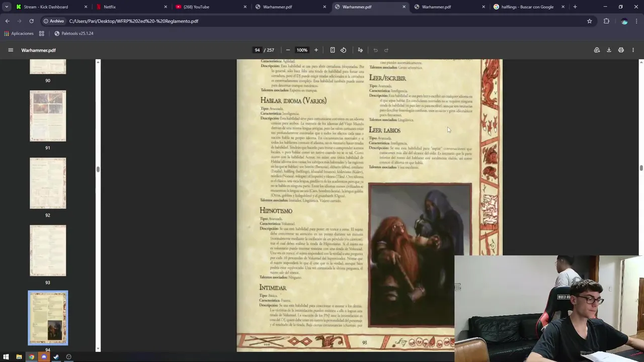Go forward to the next page
The image size is (644, 362).
[19, 21]
